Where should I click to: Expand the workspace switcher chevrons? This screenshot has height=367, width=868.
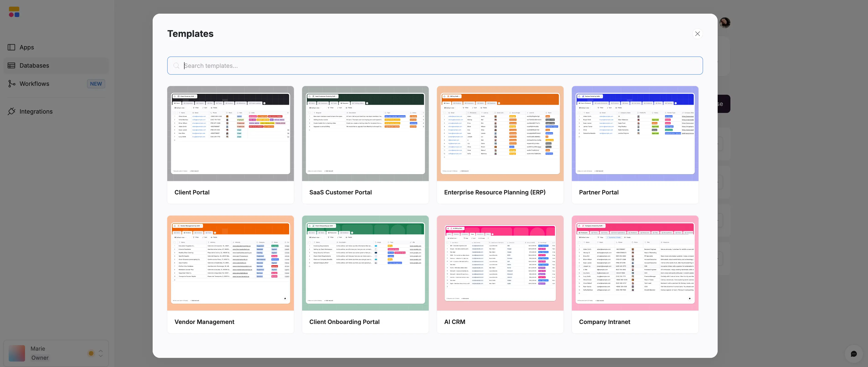click(x=100, y=353)
